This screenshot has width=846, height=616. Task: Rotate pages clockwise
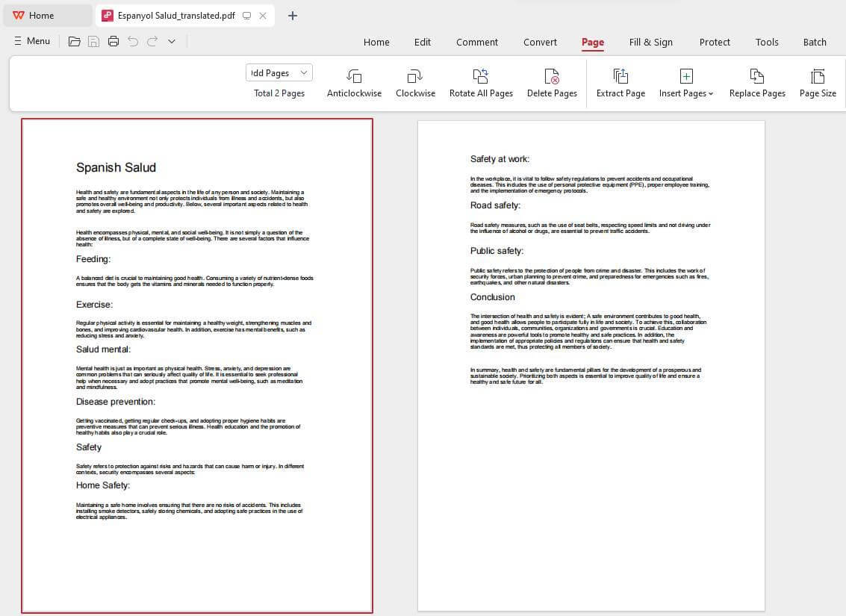coord(415,81)
